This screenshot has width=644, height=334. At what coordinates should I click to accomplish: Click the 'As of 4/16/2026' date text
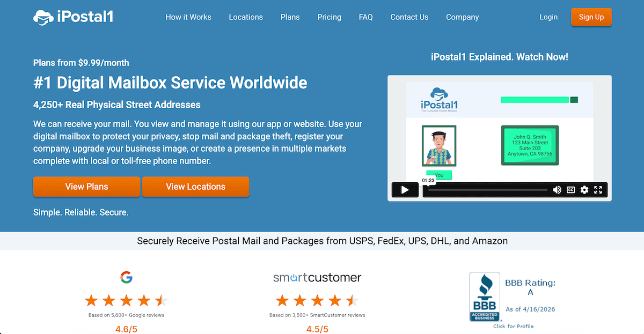pos(530,310)
